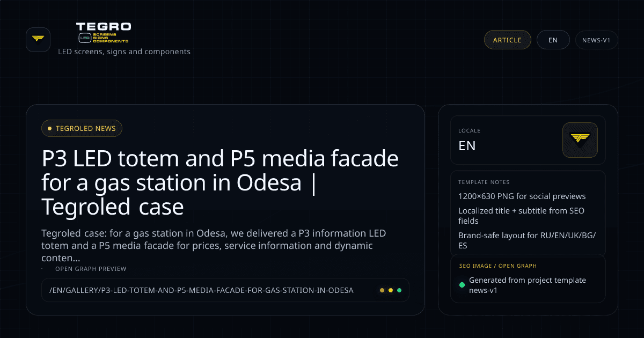Click the green dot in URL bar
Screen dimensions: 644x338
coord(399,290)
